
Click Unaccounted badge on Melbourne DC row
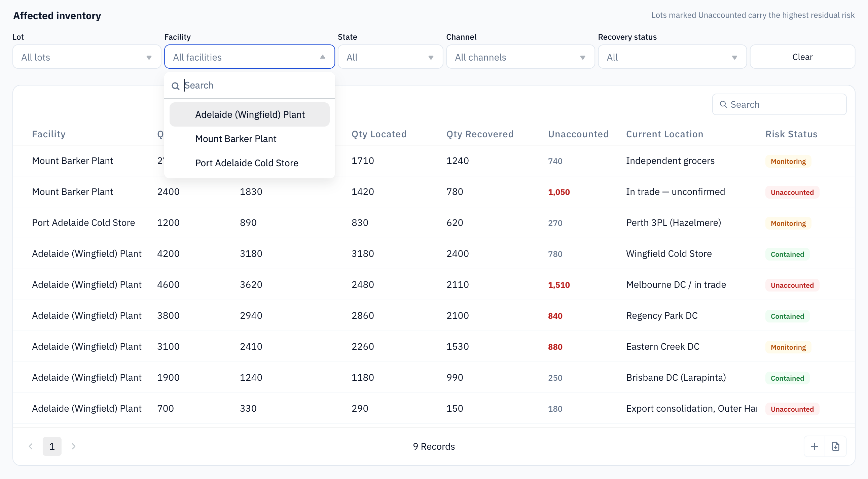[792, 285]
